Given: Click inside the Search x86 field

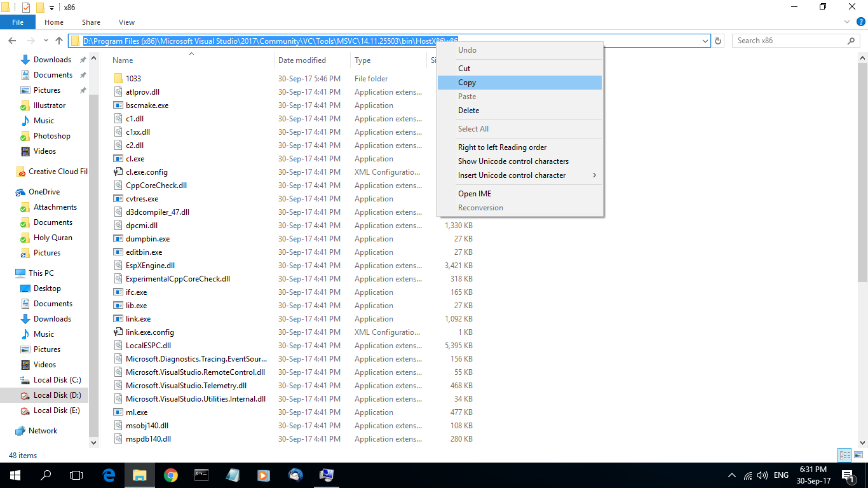Looking at the screenshot, I should tap(788, 40).
